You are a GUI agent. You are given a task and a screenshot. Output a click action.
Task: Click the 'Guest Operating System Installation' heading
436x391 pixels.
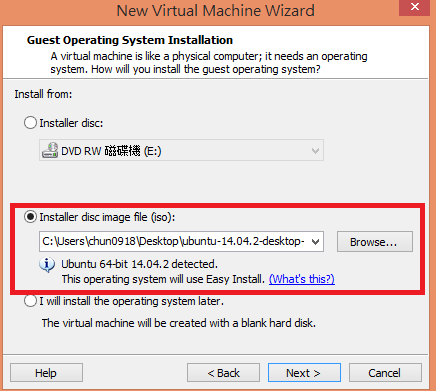pyautogui.click(x=130, y=40)
